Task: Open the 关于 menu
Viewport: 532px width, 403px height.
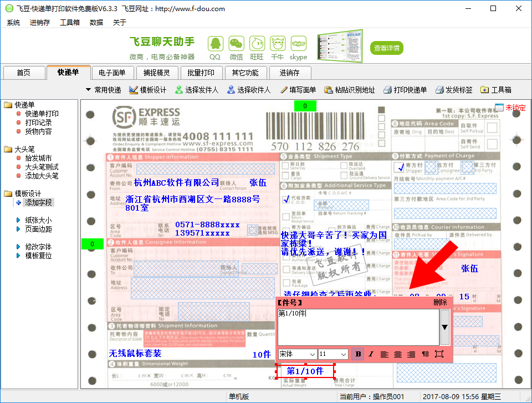Action: tap(120, 22)
